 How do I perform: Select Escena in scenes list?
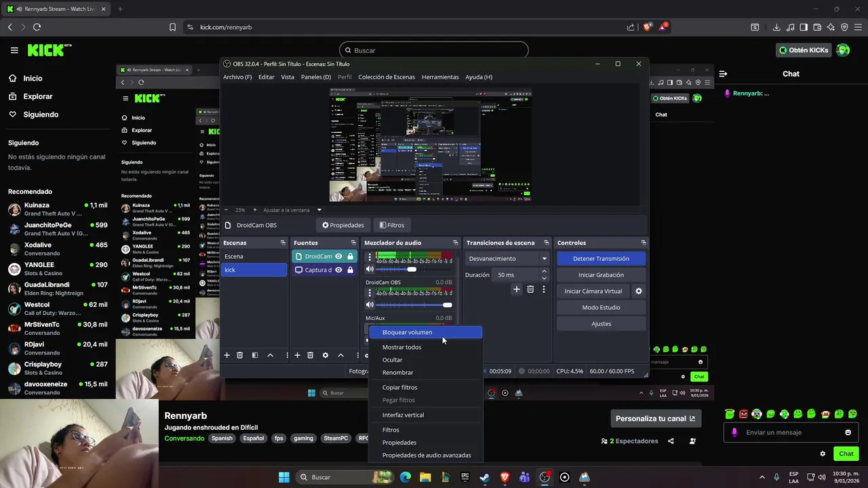click(x=255, y=256)
